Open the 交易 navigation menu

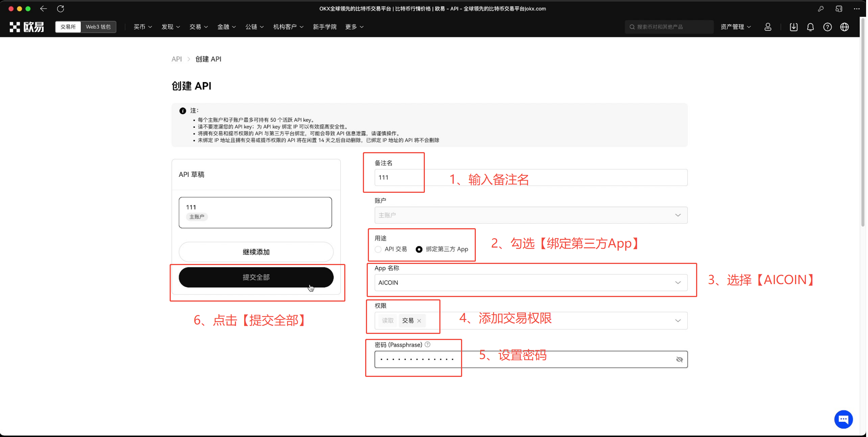pos(198,27)
